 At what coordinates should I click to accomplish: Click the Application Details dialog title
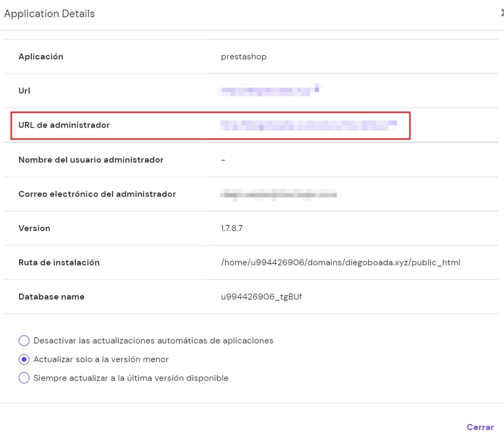coord(49,13)
